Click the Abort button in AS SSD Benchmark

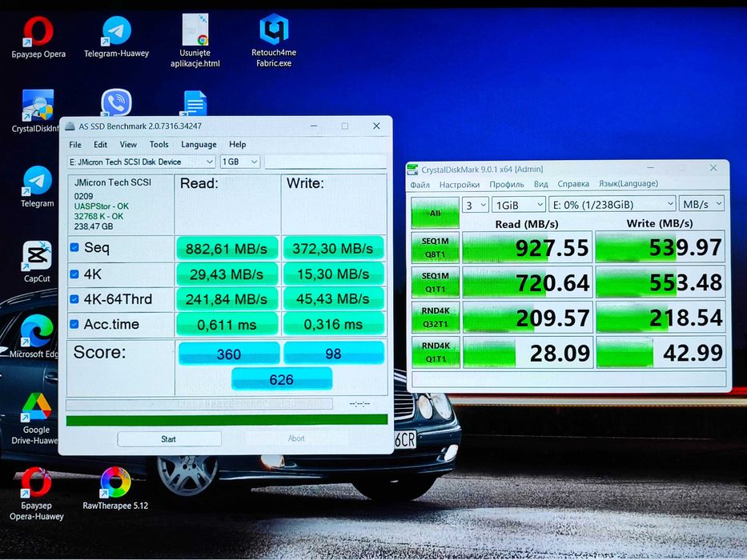click(x=296, y=438)
